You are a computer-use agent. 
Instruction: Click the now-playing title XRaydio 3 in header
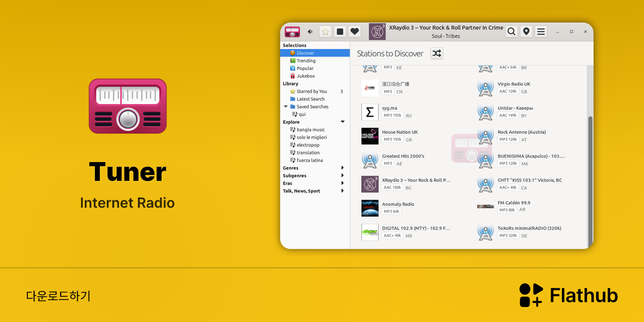[x=446, y=28]
